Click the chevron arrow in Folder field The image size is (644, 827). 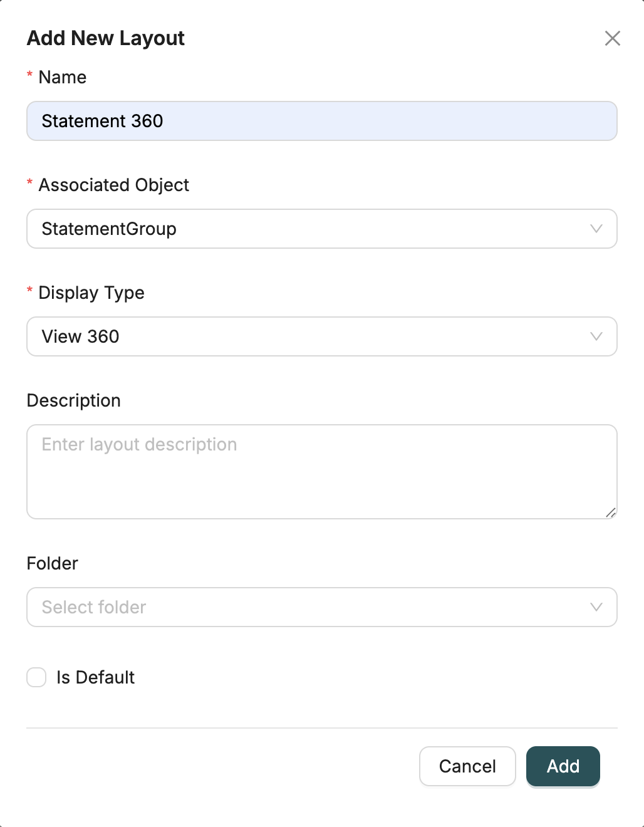596,607
